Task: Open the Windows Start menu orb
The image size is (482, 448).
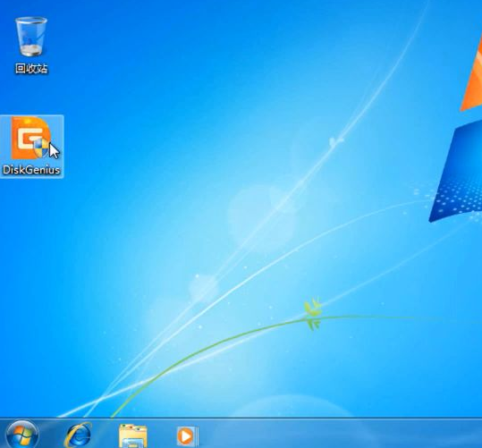Action: pos(22,435)
